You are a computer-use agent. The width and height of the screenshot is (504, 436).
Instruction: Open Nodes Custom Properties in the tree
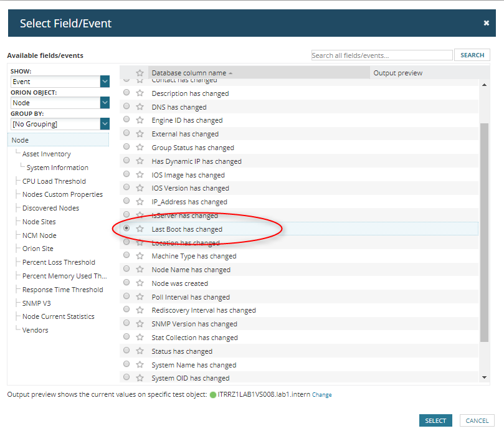pyautogui.click(x=62, y=194)
